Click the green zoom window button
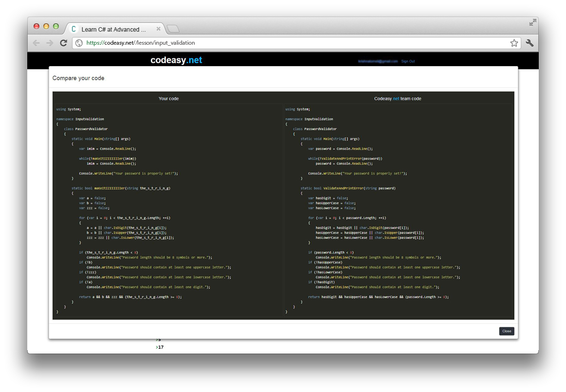 (56, 26)
